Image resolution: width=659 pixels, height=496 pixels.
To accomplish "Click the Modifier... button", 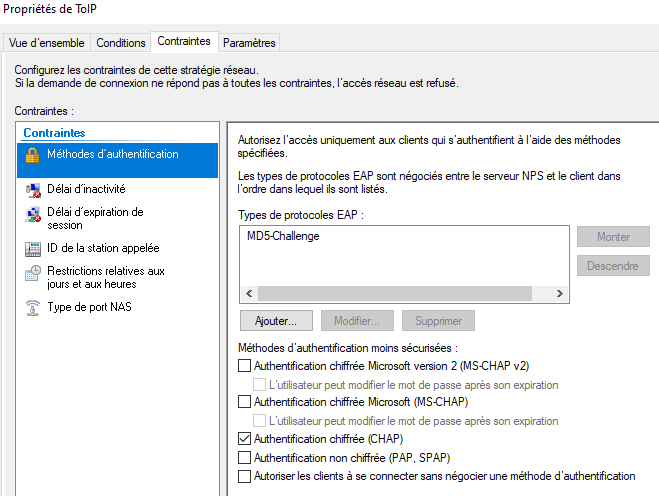I will pos(357,321).
